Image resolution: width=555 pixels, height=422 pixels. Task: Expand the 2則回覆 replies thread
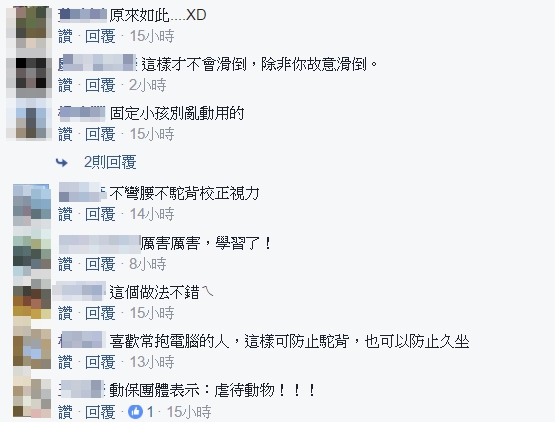pyautogui.click(x=110, y=162)
